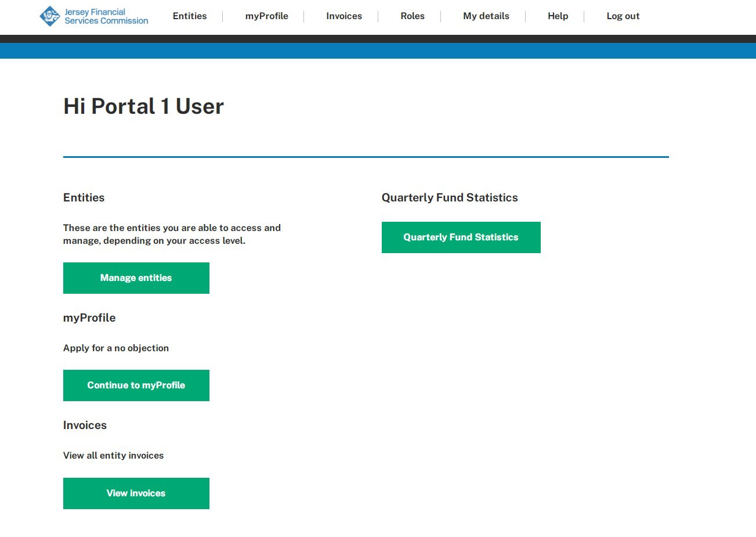Open the Help menu item
Image resolution: width=756 pixels, height=537 pixels.
[x=558, y=16]
